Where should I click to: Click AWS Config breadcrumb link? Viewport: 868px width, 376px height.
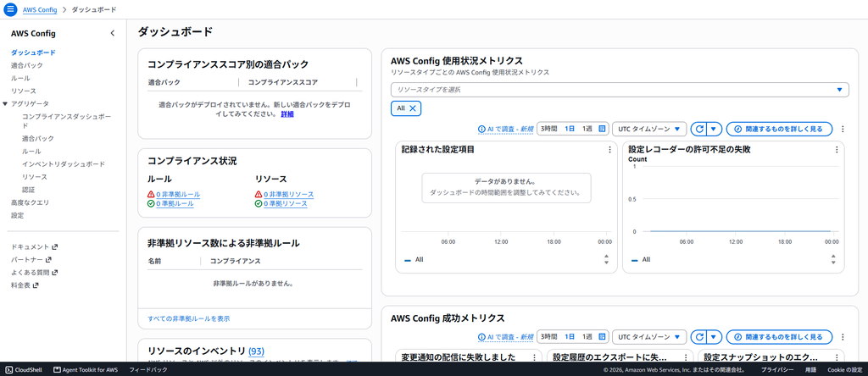[40, 10]
